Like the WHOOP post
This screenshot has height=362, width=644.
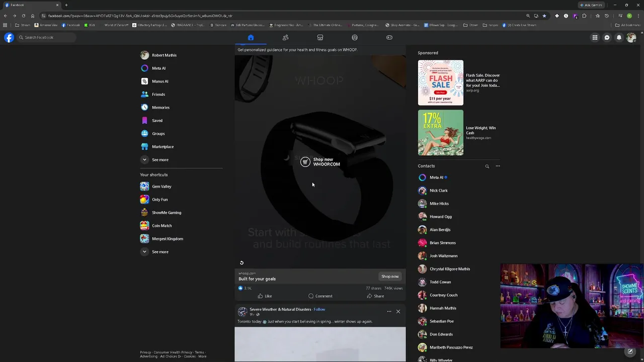click(265, 296)
